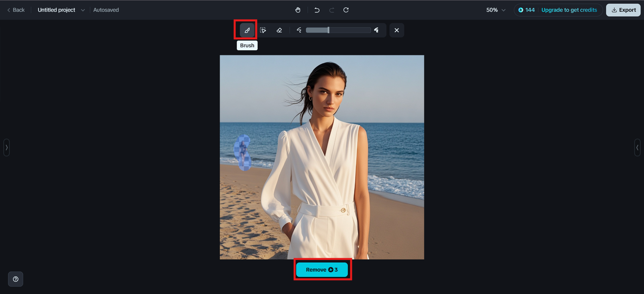Open the Untitled project name dropdown
644x294 pixels.
[61, 10]
